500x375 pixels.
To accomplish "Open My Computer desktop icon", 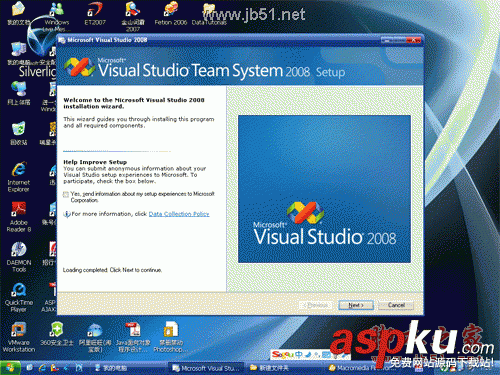I will 19,53.
